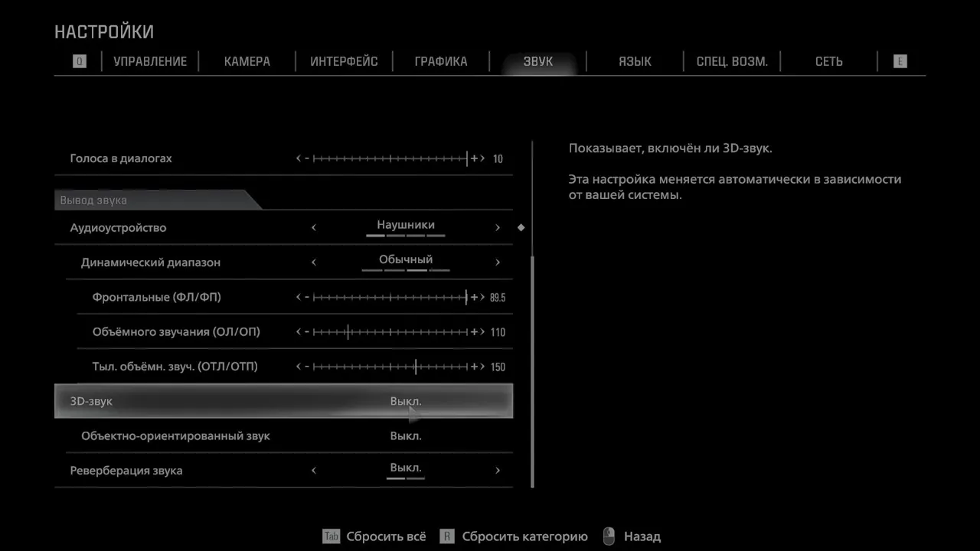Open the ИНТЕРФЕЙС tab
The height and width of the screenshot is (551, 980).
[344, 61]
